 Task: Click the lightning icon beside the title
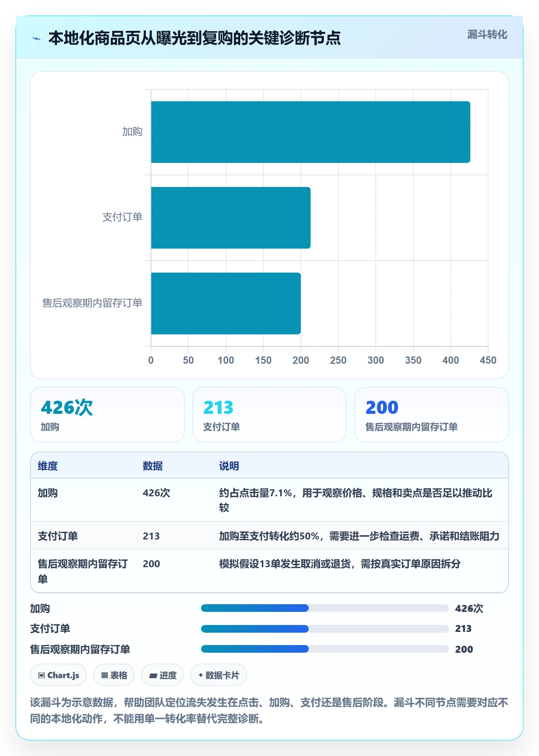pos(37,39)
